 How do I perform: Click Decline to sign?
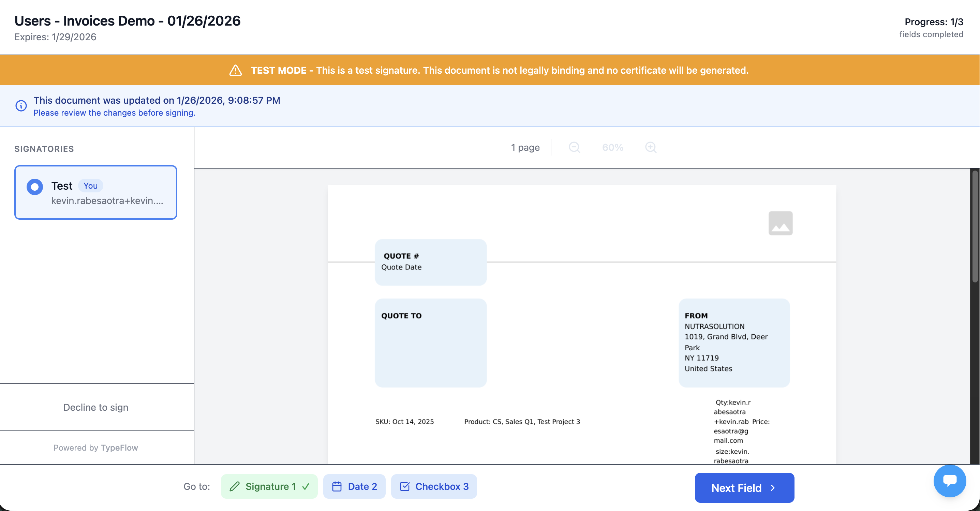(x=96, y=407)
